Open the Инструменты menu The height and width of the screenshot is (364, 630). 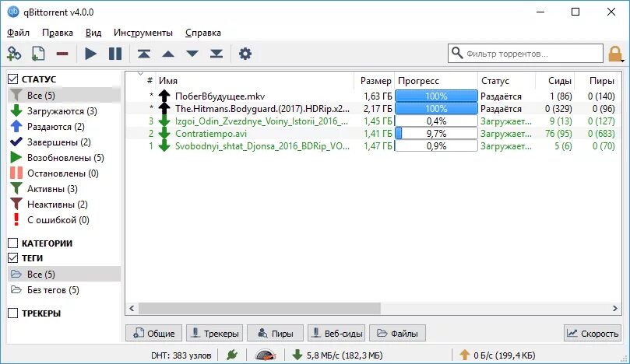click(x=143, y=33)
